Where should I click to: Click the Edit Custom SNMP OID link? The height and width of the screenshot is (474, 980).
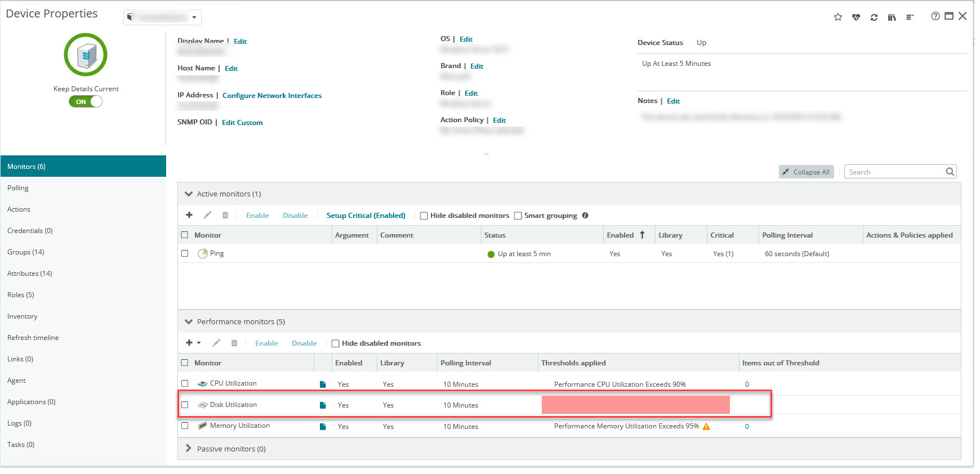point(242,123)
